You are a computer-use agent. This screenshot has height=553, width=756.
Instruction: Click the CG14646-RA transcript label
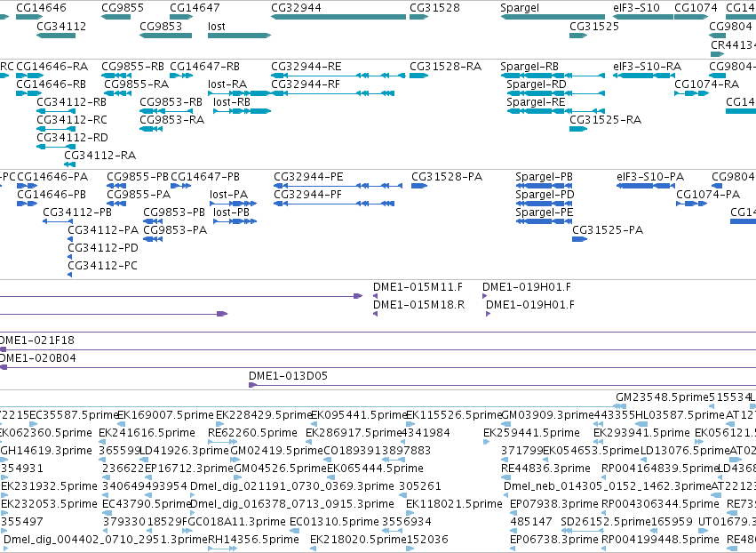[x=52, y=66]
